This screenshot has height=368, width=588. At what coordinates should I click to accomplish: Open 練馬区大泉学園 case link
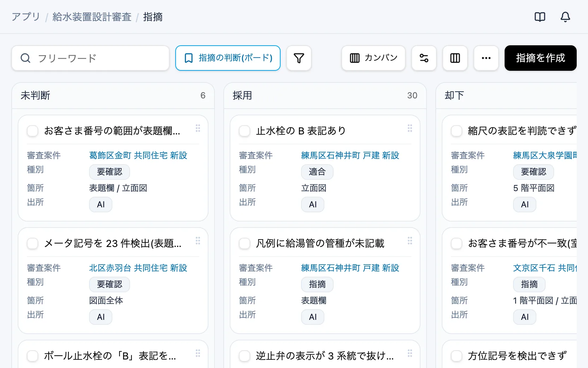pos(545,155)
